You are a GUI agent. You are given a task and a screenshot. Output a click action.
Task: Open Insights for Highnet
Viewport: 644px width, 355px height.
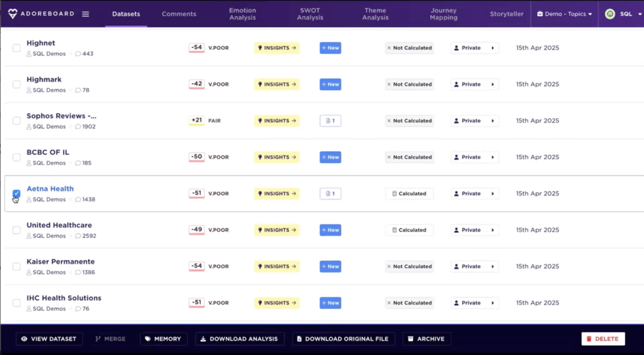point(277,48)
